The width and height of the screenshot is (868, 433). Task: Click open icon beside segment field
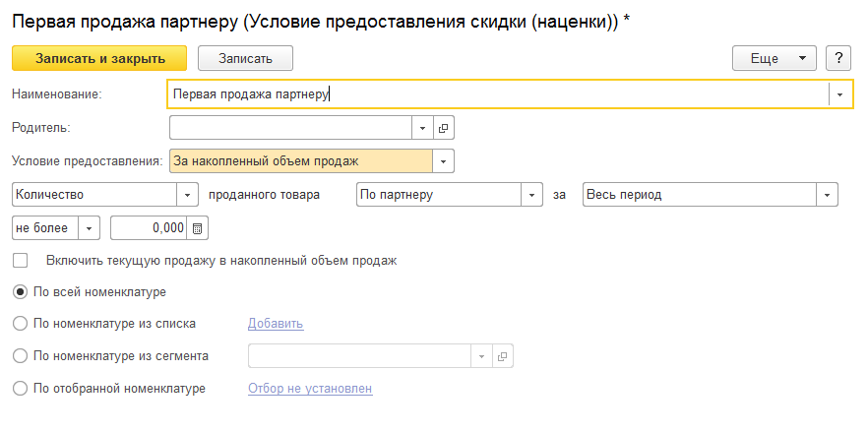[502, 356]
